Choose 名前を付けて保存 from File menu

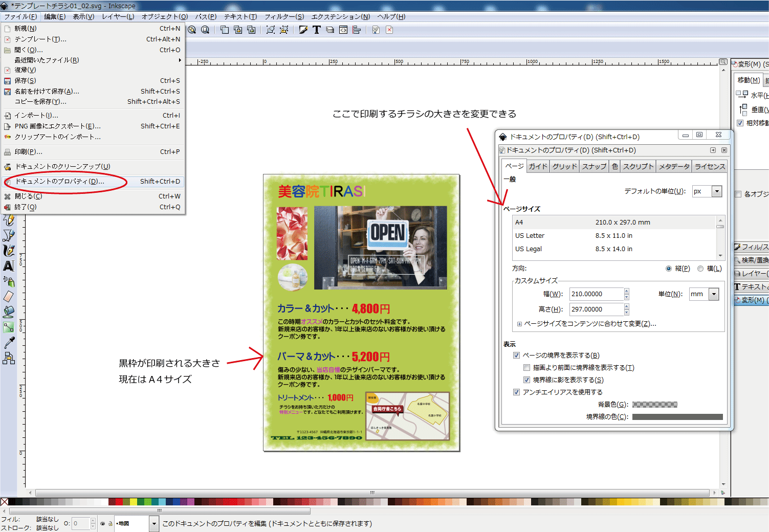[92, 91]
